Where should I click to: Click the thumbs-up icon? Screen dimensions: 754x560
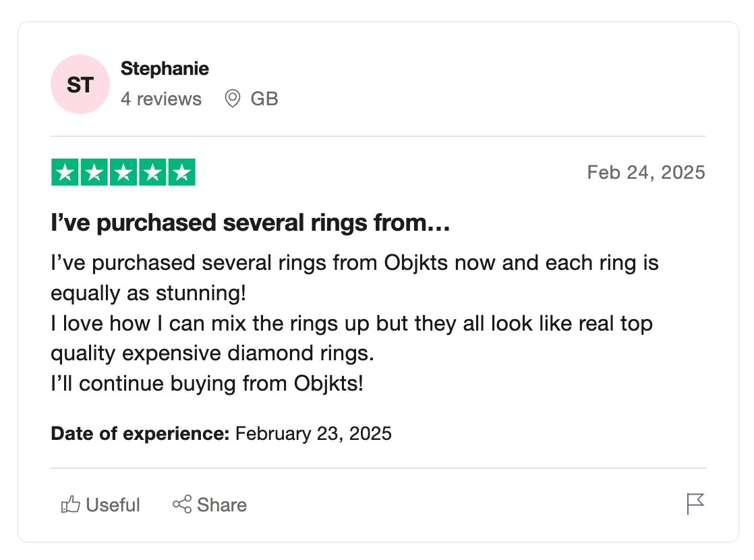pos(70,505)
